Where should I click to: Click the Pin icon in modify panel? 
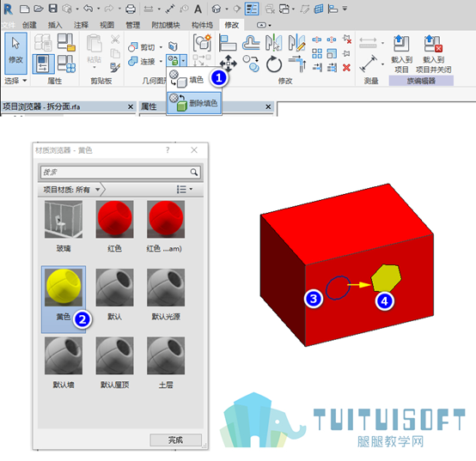tap(346, 54)
